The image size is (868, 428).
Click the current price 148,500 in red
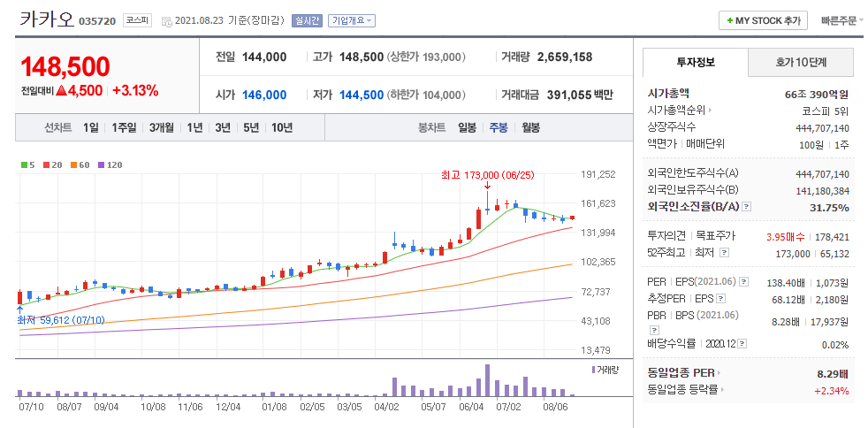pyautogui.click(x=65, y=67)
